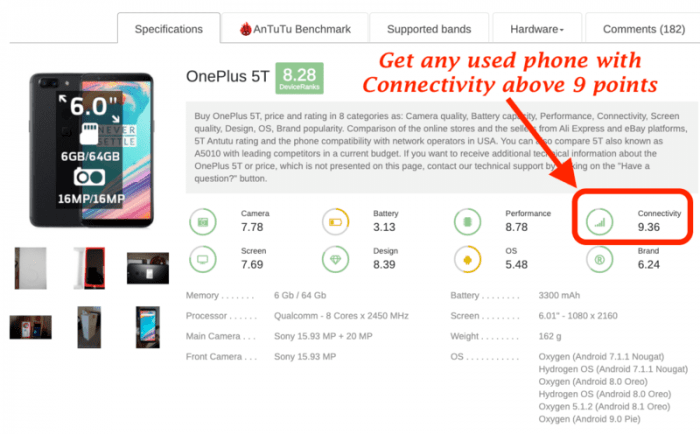
Task: Open the red case phone thumbnail
Action: 90,268
